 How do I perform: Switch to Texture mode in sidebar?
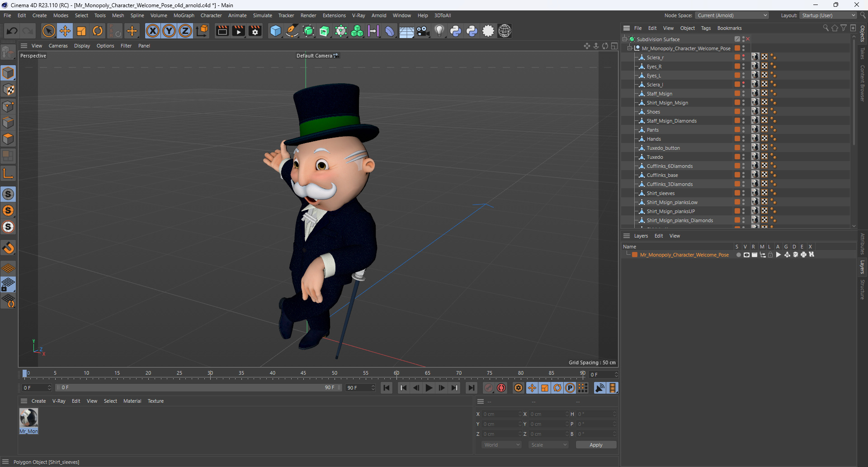(x=8, y=90)
